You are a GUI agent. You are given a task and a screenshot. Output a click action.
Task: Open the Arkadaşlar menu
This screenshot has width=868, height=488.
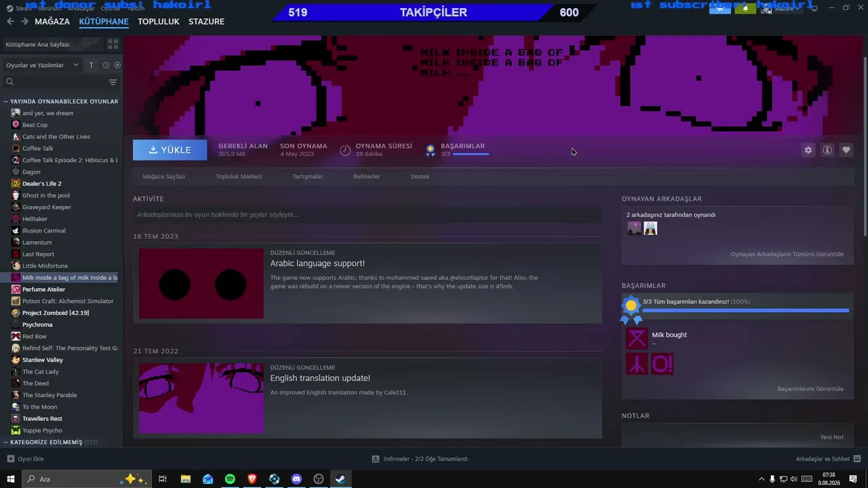click(81, 9)
